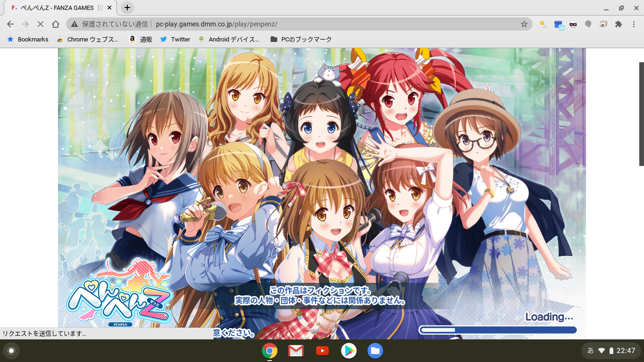Click the Loading... text
The image size is (644, 362).
(x=549, y=317)
